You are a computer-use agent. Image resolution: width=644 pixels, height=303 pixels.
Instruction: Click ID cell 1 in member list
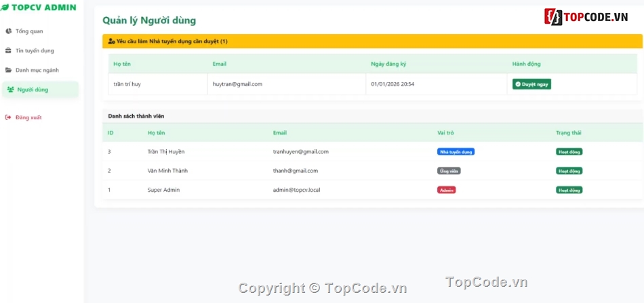(x=109, y=190)
